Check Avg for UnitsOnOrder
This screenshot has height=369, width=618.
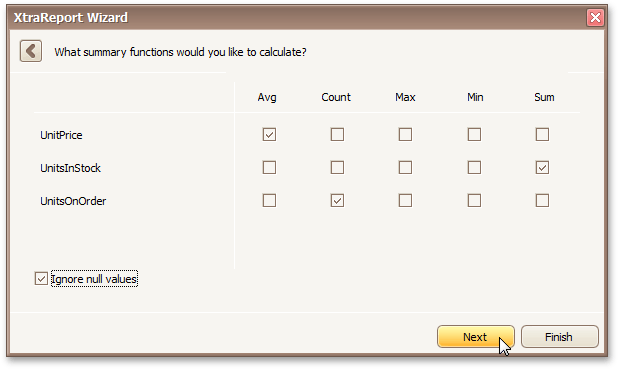pyautogui.click(x=269, y=201)
